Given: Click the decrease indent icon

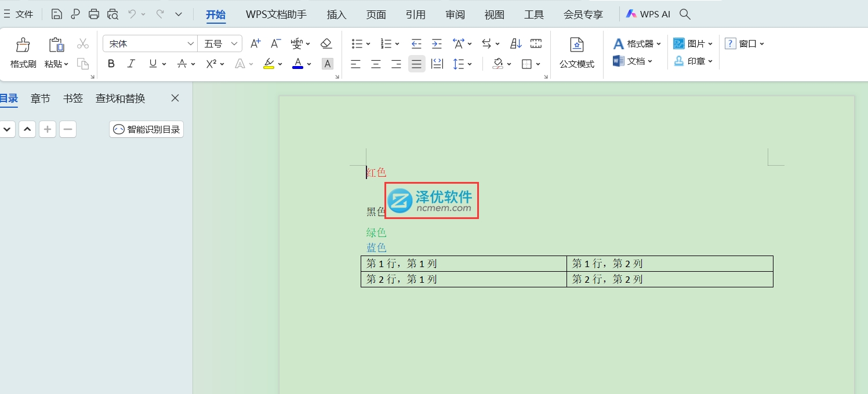Looking at the screenshot, I should tap(416, 43).
